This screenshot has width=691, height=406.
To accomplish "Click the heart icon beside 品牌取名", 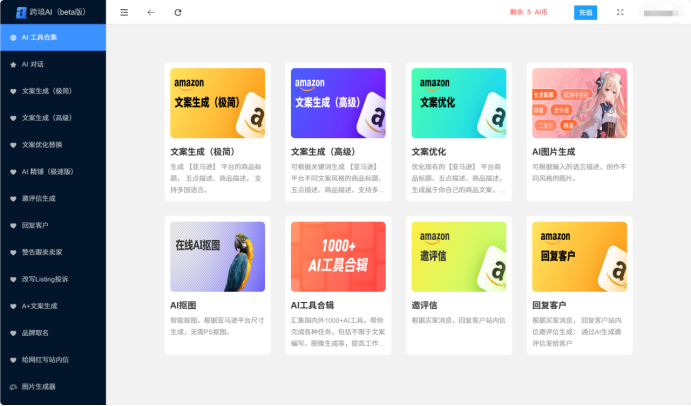I will click(12, 332).
